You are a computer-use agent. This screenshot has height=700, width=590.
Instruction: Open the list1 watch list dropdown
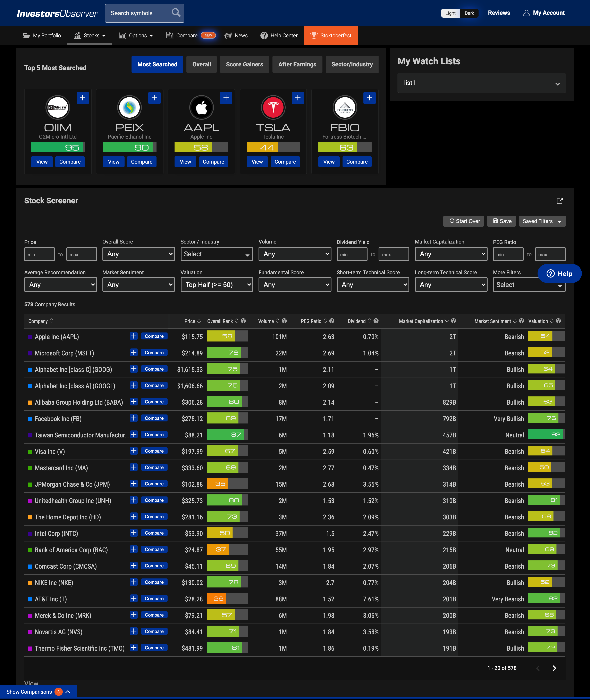[x=481, y=83]
